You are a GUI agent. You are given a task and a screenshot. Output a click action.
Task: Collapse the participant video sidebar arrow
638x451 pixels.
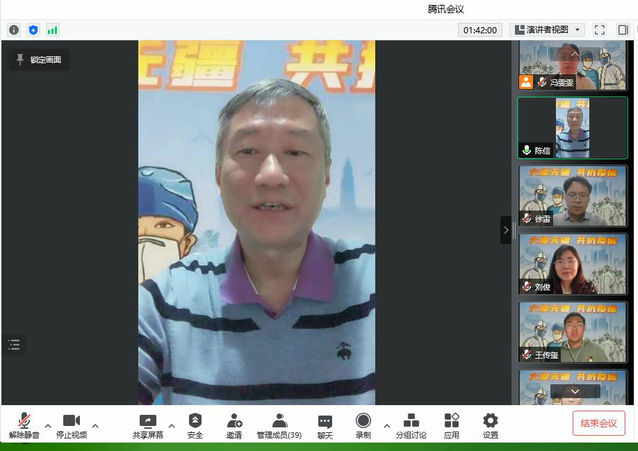(505, 230)
